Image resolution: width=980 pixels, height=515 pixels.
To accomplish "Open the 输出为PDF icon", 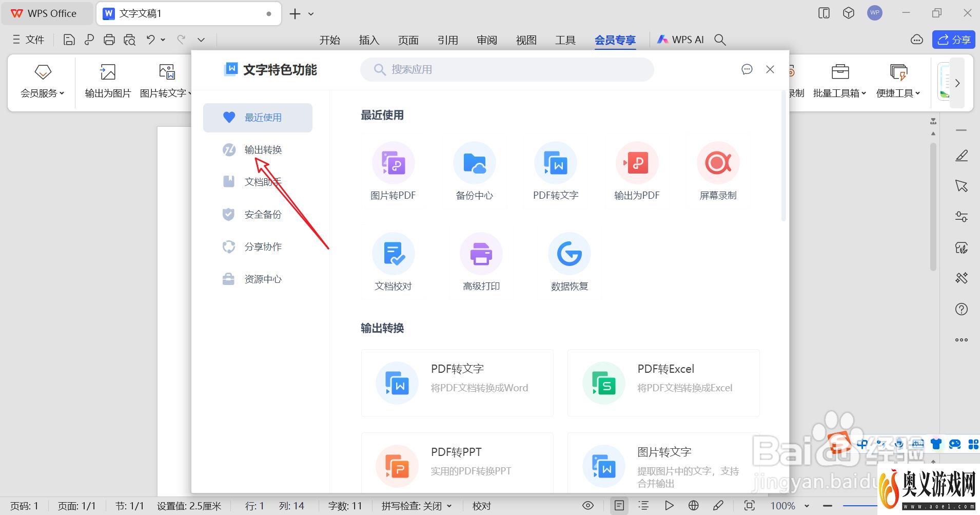I will (637, 163).
